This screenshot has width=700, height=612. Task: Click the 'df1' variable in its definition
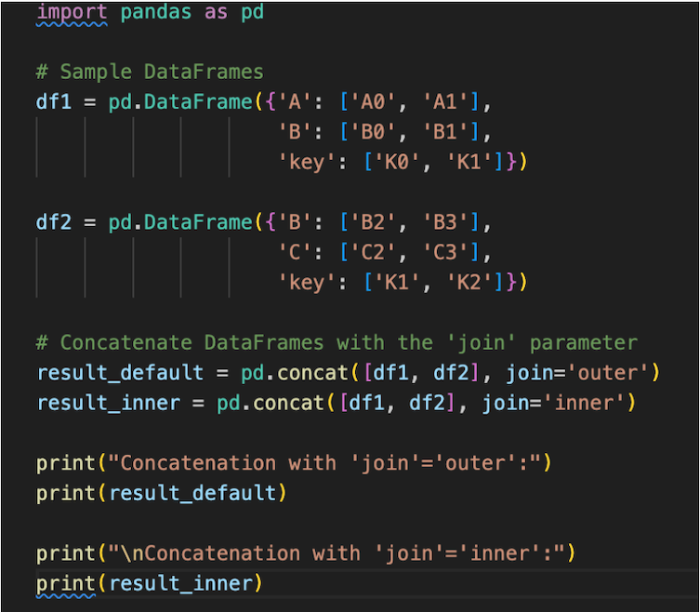tap(54, 101)
